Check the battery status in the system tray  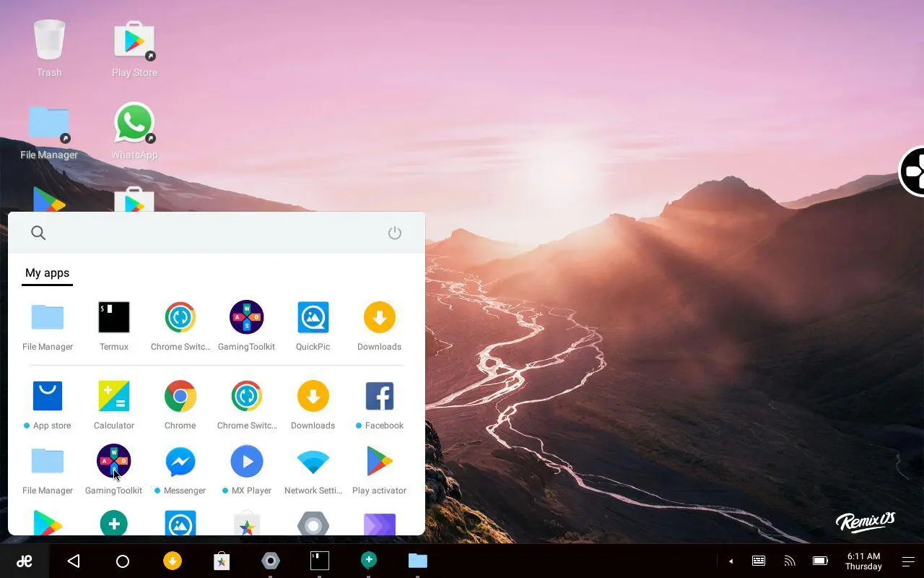coord(820,561)
